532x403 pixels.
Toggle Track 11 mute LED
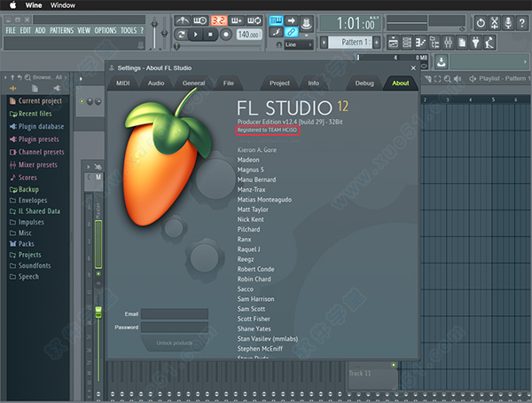(x=393, y=365)
